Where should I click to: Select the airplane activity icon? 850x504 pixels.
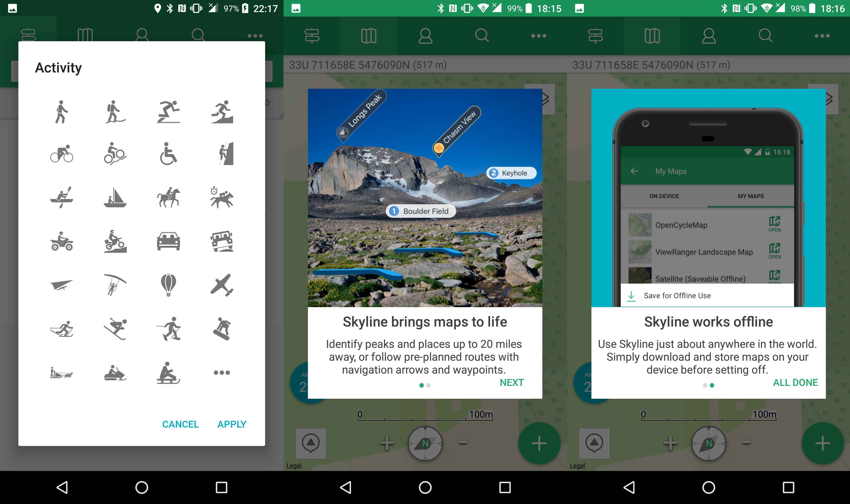tap(222, 285)
